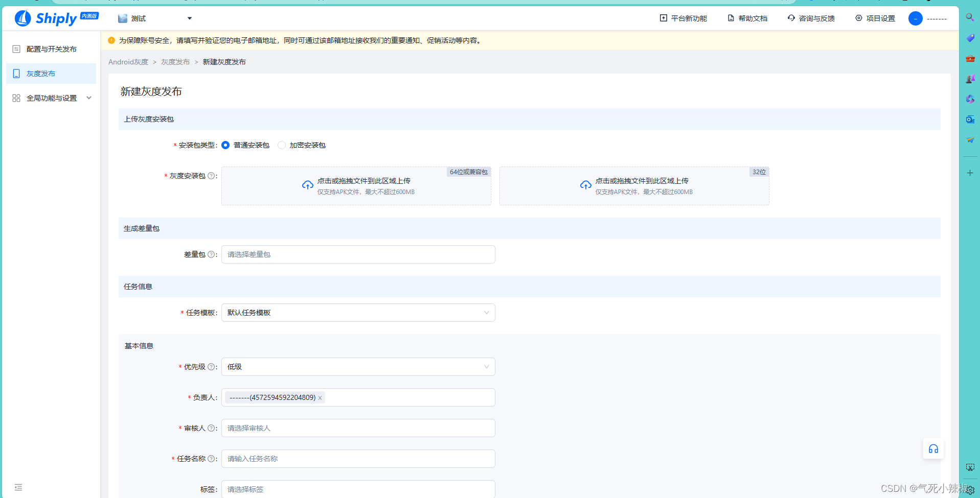Screen dimensions: 980x498
Task: Open the 帮助文档 help documentation
Action: (747, 18)
